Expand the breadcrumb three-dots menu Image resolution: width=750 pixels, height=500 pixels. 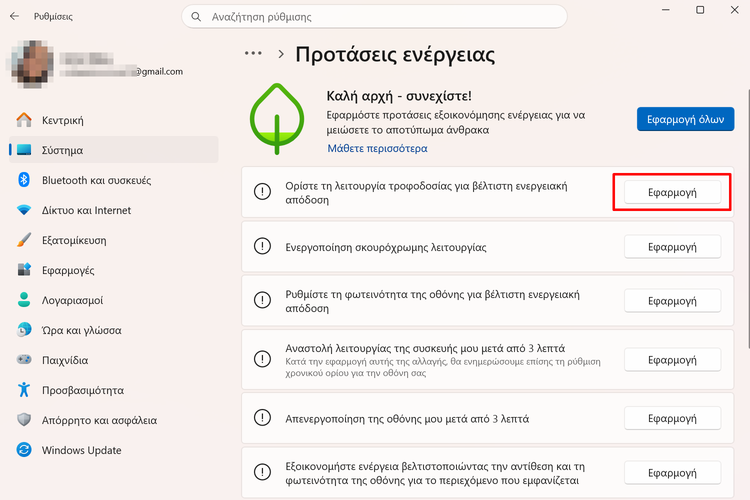253,54
